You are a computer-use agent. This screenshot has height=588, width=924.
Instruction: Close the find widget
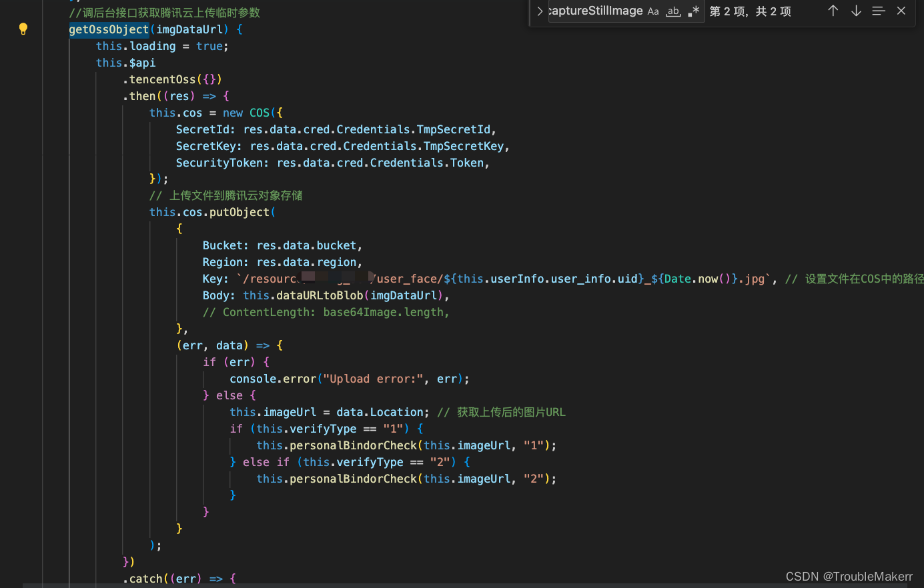[901, 11]
